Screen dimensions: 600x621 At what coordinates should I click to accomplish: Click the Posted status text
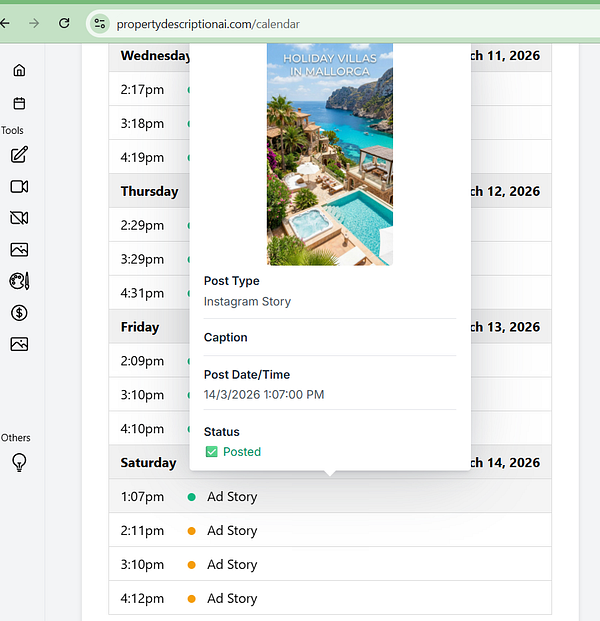[242, 452]
